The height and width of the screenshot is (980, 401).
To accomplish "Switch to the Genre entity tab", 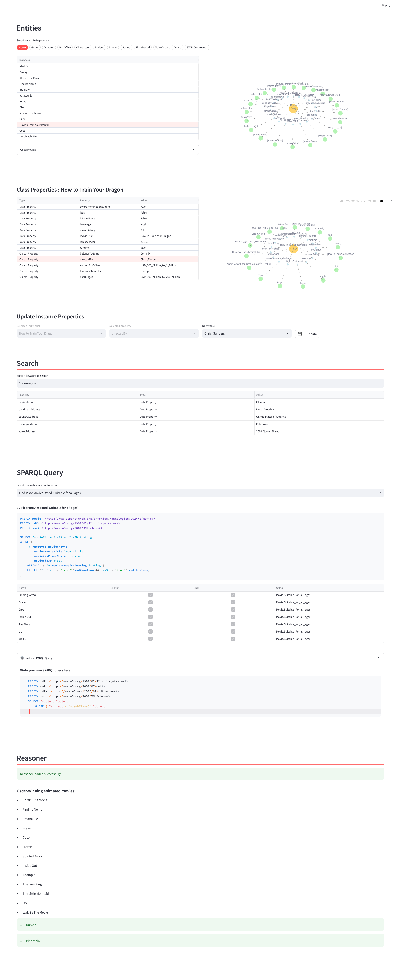I will pyautogui.click(x=35, y=47).
